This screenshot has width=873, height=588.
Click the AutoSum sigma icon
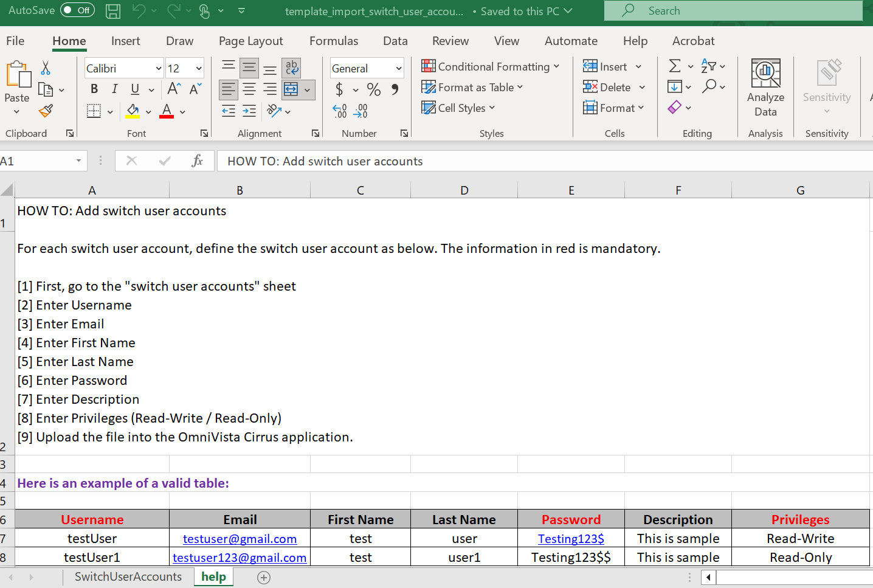pyautogui.click(x=675, y=66)
